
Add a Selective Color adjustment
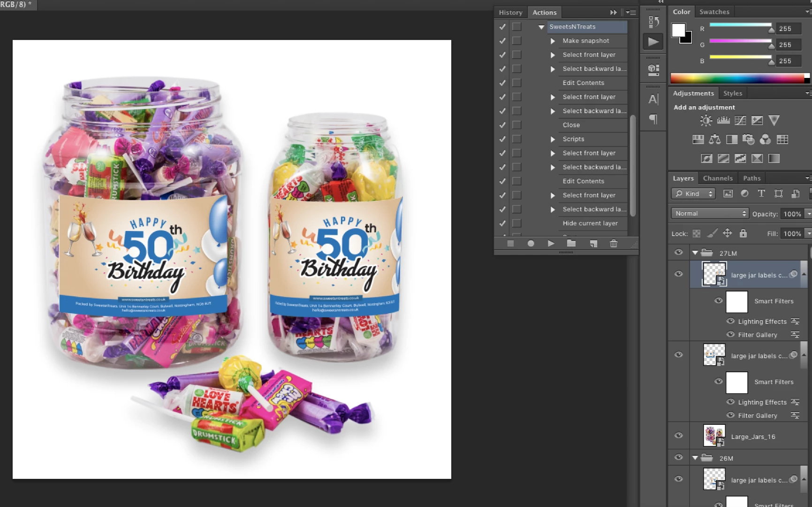[x=757, y=159]
